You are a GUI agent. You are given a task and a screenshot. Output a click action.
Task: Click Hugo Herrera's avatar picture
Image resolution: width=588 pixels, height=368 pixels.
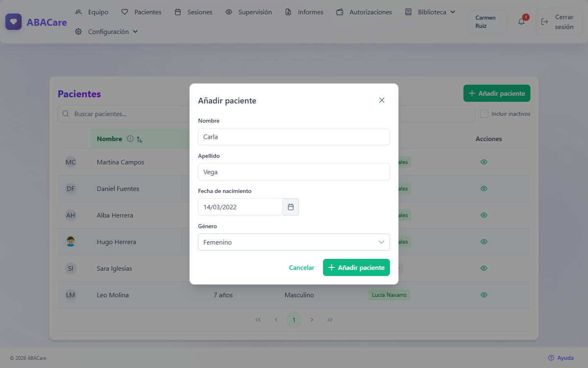[71, 241]
